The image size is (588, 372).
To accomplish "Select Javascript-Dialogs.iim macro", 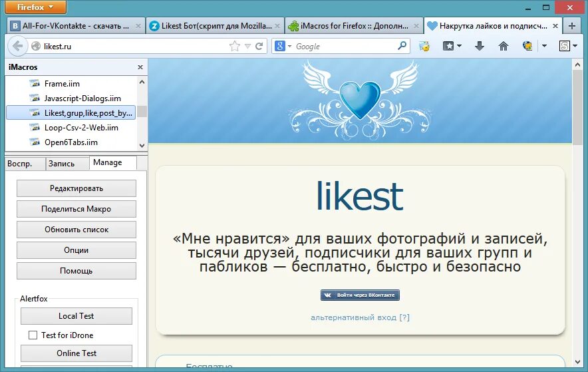I will [x=82, y=98].
